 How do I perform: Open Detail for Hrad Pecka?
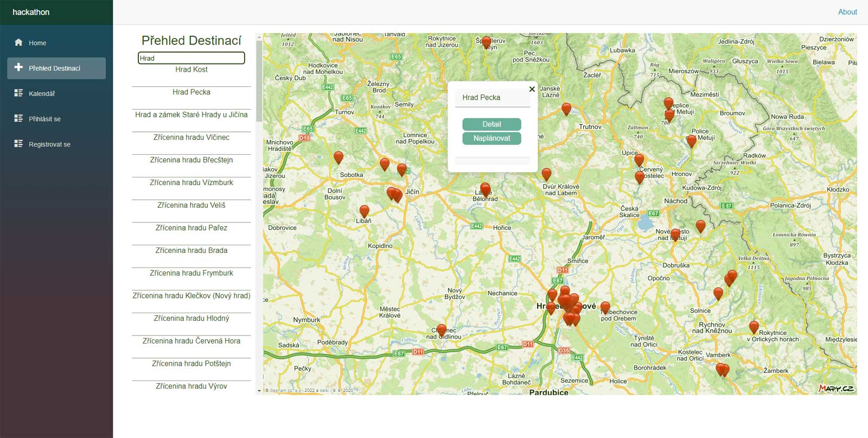click(492, 124)
